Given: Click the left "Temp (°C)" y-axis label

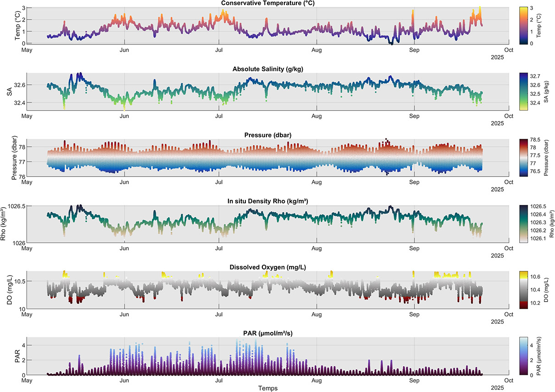Looking at the screenshot, I should (17, 25).
